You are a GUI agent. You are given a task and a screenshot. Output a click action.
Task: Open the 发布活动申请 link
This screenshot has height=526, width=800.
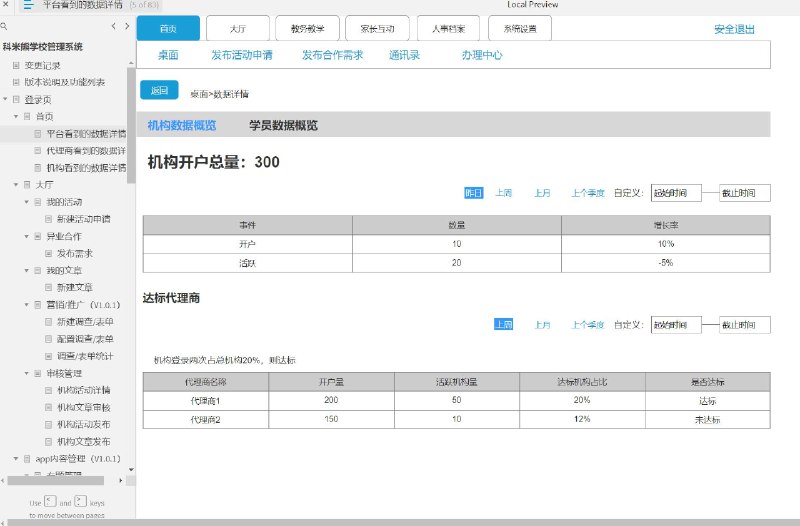pos(242,55)
